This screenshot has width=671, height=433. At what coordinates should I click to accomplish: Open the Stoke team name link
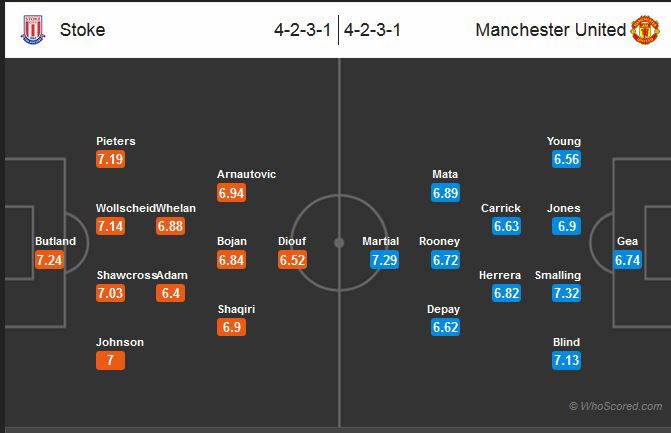coord(82,30)
